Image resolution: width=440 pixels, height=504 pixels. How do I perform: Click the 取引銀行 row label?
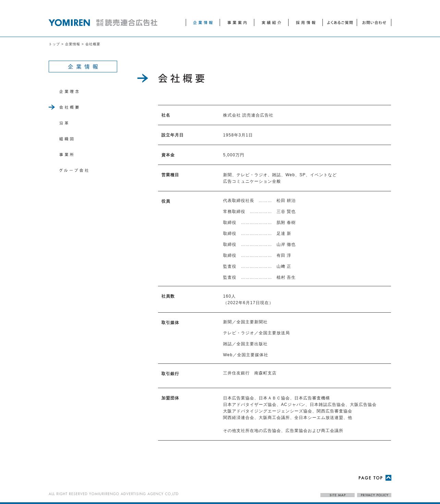tap(170, 374)
